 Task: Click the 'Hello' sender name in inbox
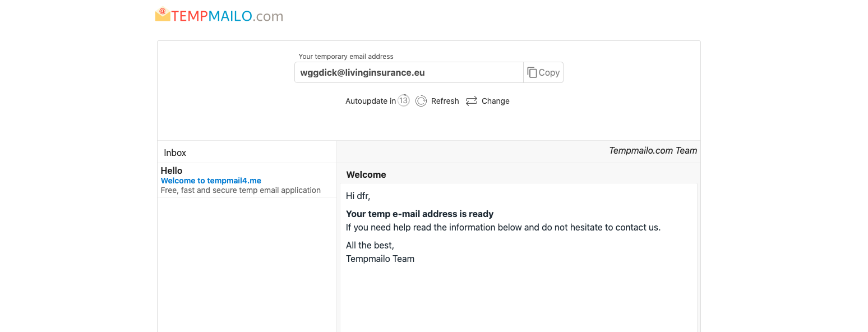point(172,170)
